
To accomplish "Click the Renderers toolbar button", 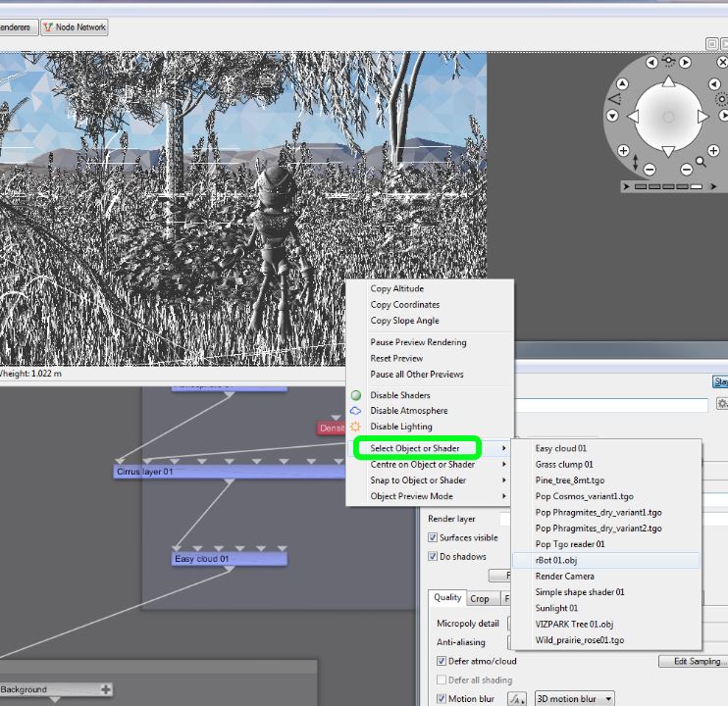I will [x=18, y=27].
